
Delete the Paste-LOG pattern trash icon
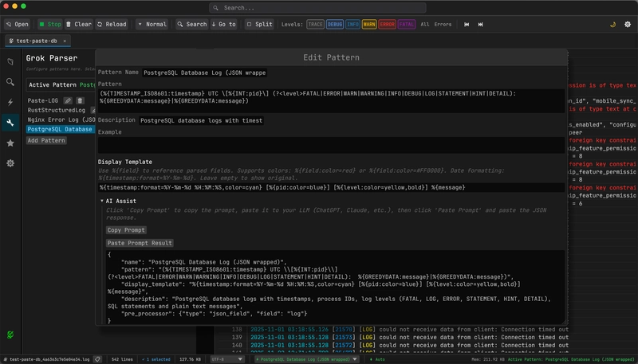[81, 100]
